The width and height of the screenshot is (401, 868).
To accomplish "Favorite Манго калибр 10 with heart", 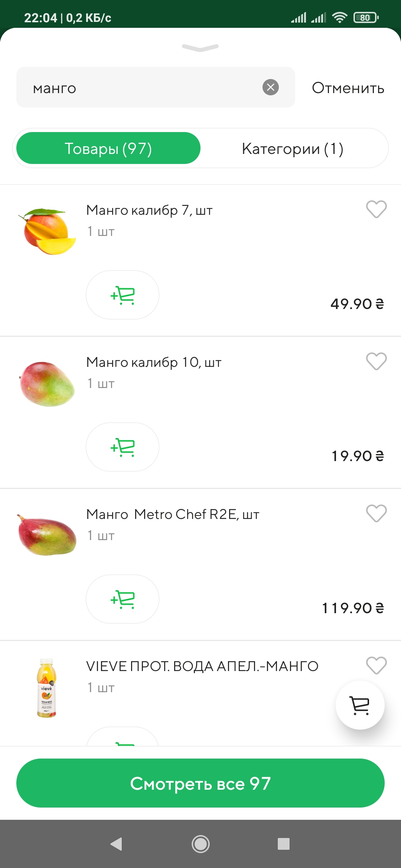I will 376,361.
